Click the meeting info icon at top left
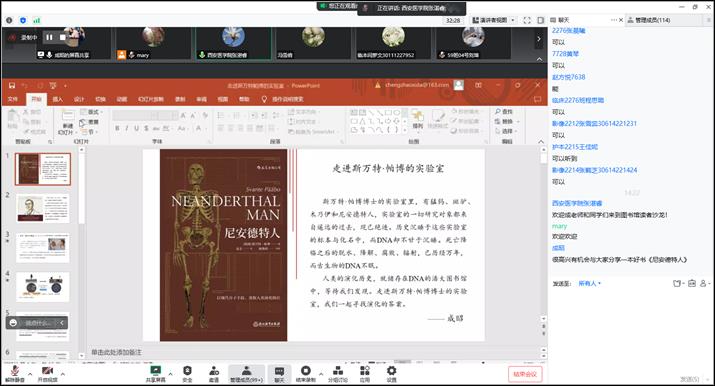Image resolution: width=715 pixels, height=386 pixels. (9, 20)
